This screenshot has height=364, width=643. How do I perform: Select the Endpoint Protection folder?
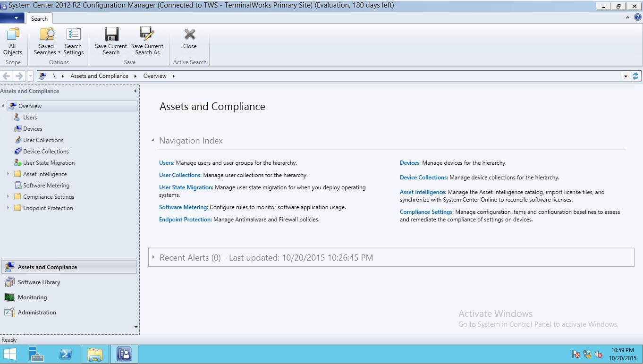pyautogui.click(x=48, y=208)
